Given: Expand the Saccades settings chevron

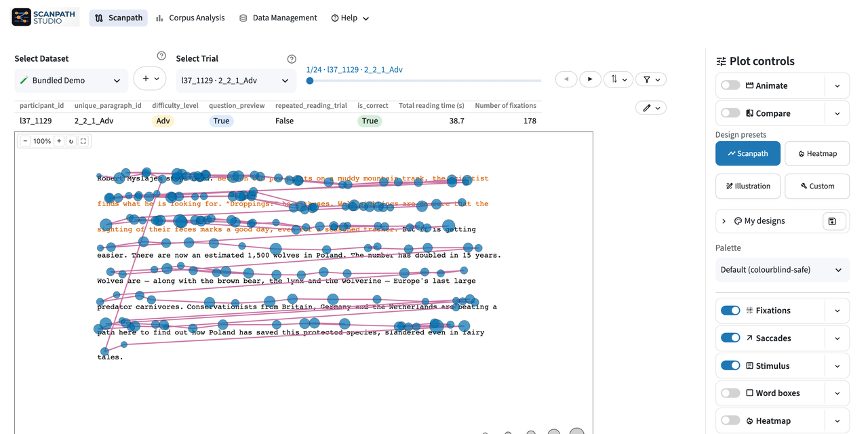Looking at the screenshot, I should coord(837,338).
